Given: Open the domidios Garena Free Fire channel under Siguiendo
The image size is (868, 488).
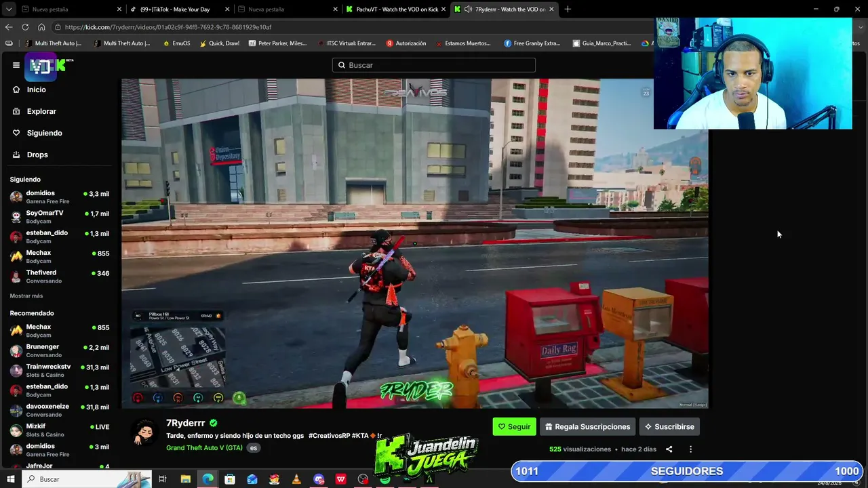Looking at the screenshot, I should coord(59,197).
